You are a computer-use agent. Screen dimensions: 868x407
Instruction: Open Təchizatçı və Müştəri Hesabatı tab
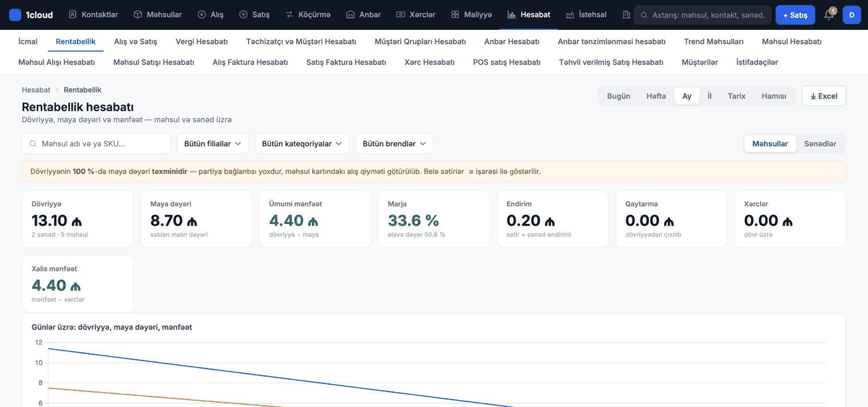301,42
